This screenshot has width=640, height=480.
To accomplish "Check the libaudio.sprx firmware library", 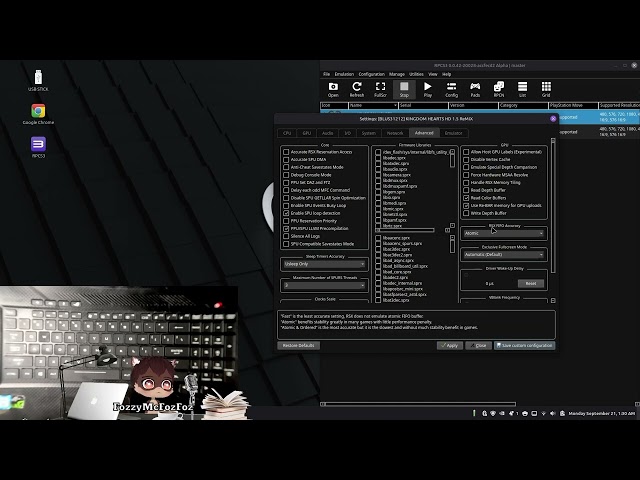I will (378, 169).
